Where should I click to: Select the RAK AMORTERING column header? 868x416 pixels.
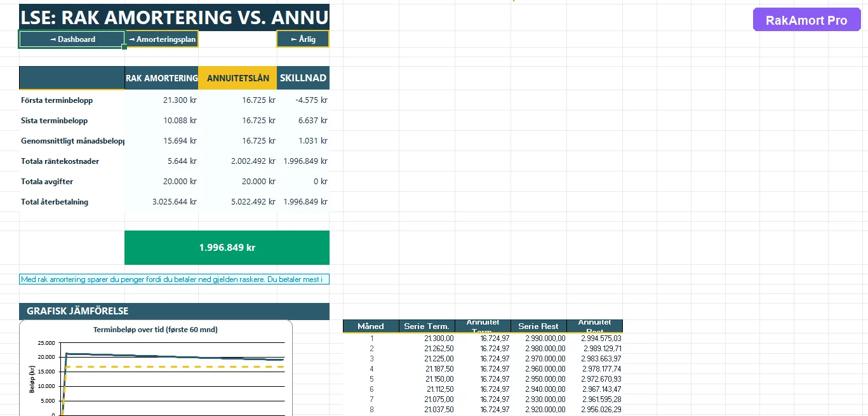[162, 78]
